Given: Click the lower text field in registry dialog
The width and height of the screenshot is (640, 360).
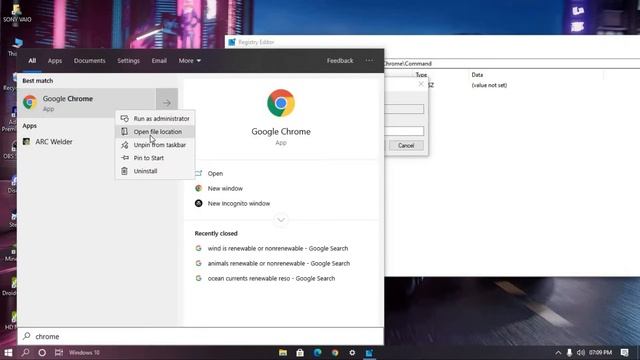Looking at the screenshot, I should (x=404, y=131).
